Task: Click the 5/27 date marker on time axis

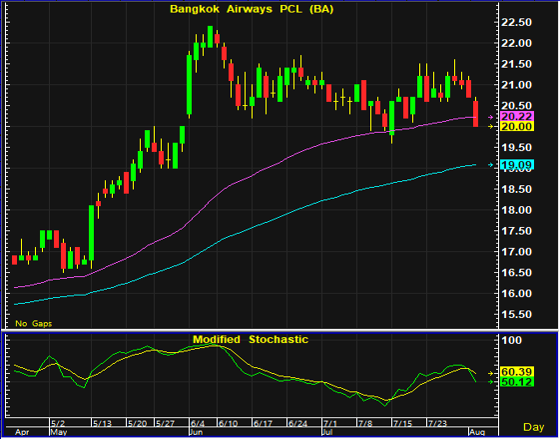Action: click(165, 424)
